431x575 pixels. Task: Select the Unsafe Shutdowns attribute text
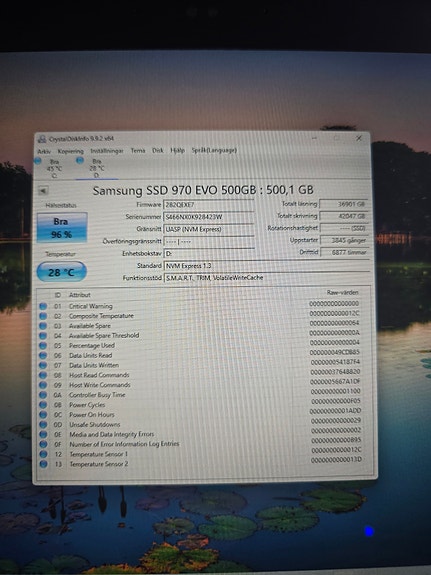point(95,425)
